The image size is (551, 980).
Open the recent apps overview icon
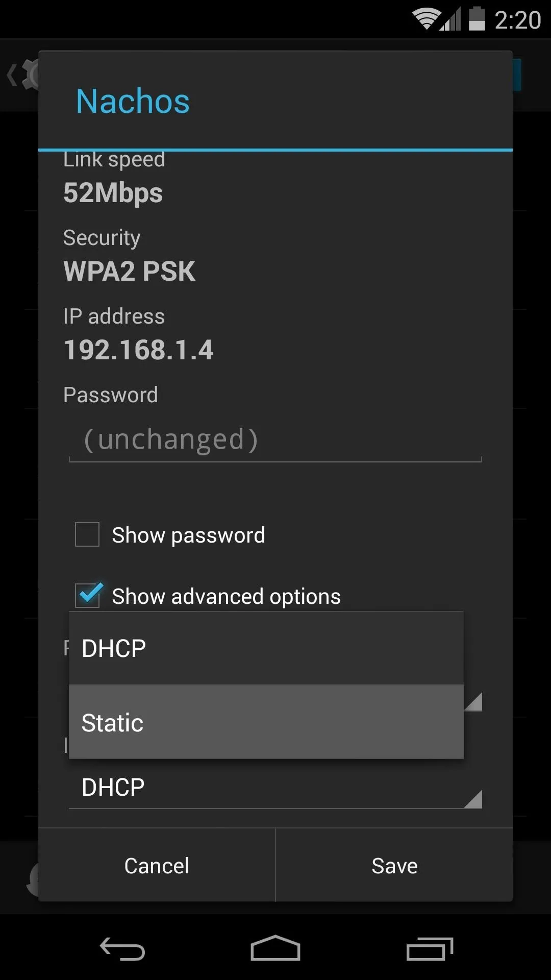coord(430,949)
